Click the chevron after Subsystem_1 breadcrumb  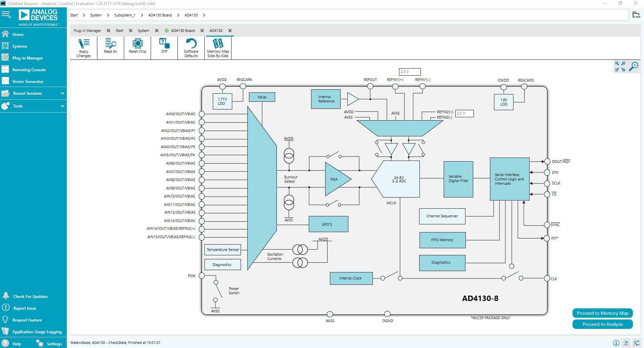tap(142, 15)
